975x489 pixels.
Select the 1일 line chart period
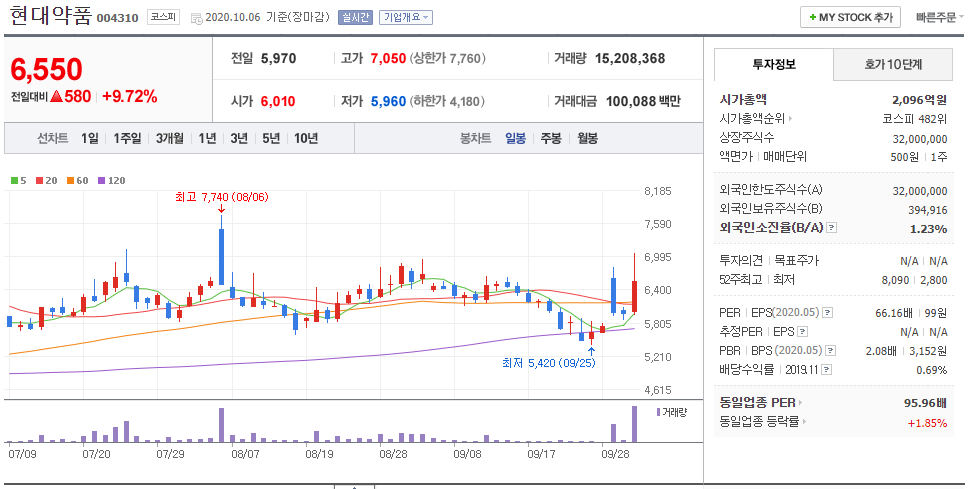90,138
